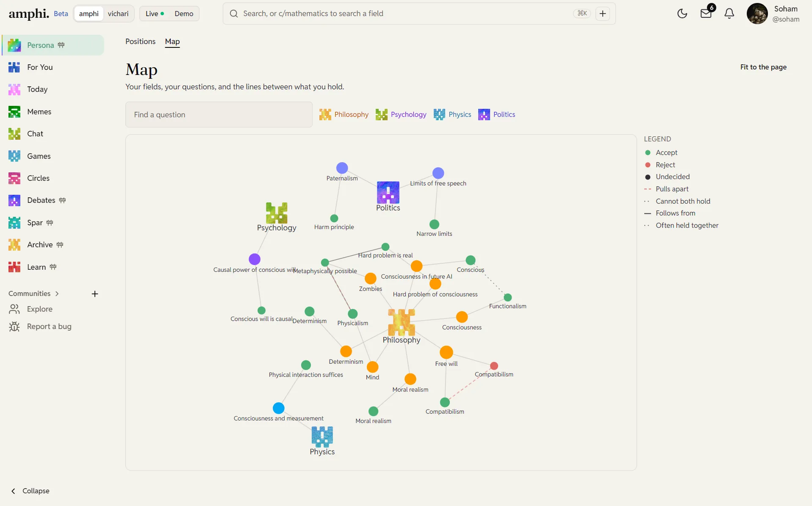The image size is (812, 506).
Task: Select the Map tab
Action: pyautogui.click(x=172, y=41)
